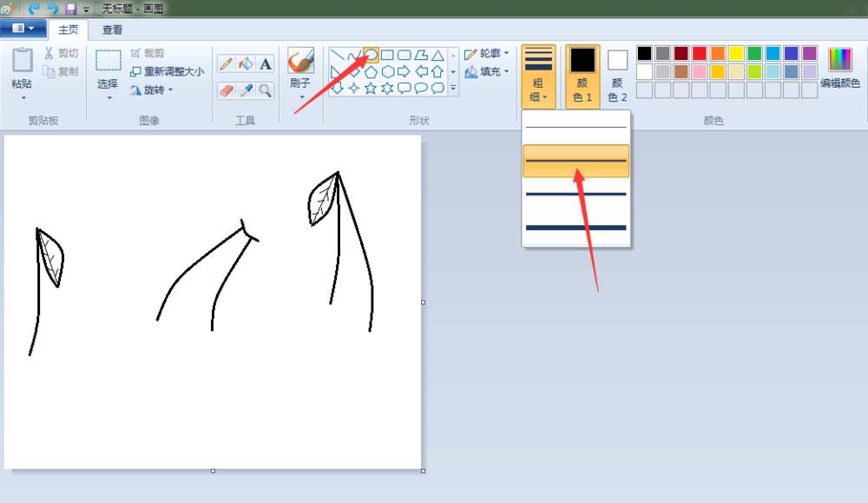Select the Pencil tool
The height and width of the screenshot is (503, 868).
[x=226, y=63]
